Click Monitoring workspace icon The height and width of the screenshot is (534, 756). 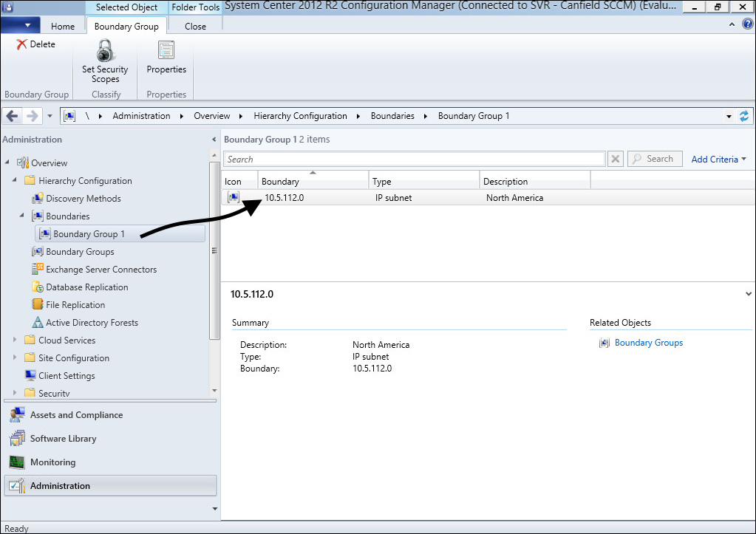point(17,462)
